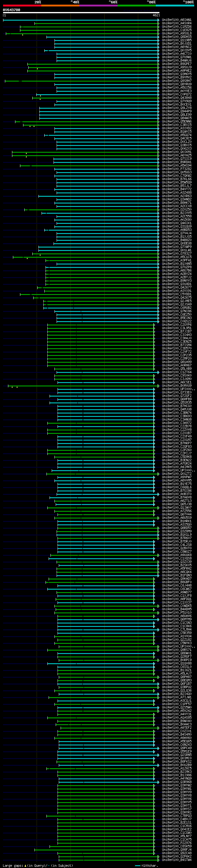
Task: Click the purple ~60% identity legend segment
Action: [99, 6]
